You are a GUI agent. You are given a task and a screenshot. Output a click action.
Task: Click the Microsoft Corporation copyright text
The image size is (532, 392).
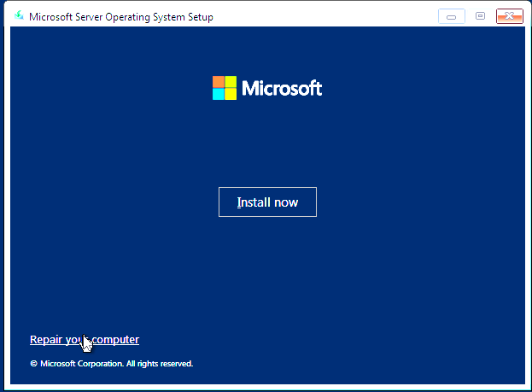112,364
